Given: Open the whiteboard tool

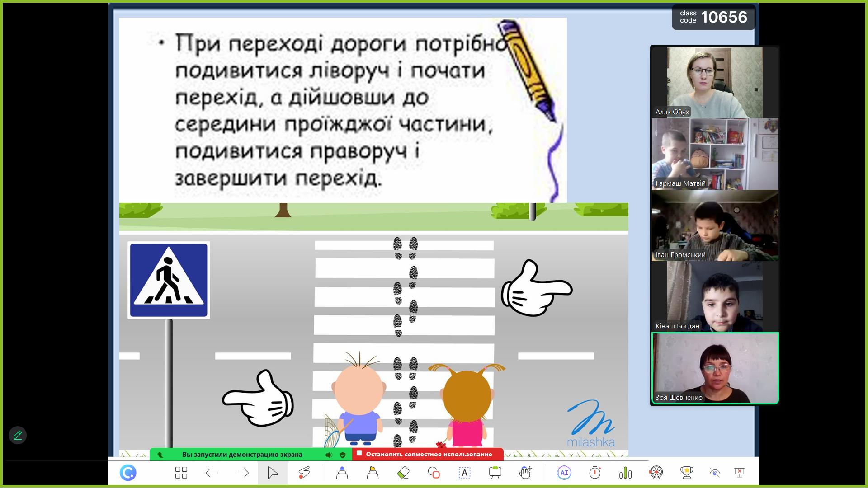Looking at the screenshot, I should 495,473.
